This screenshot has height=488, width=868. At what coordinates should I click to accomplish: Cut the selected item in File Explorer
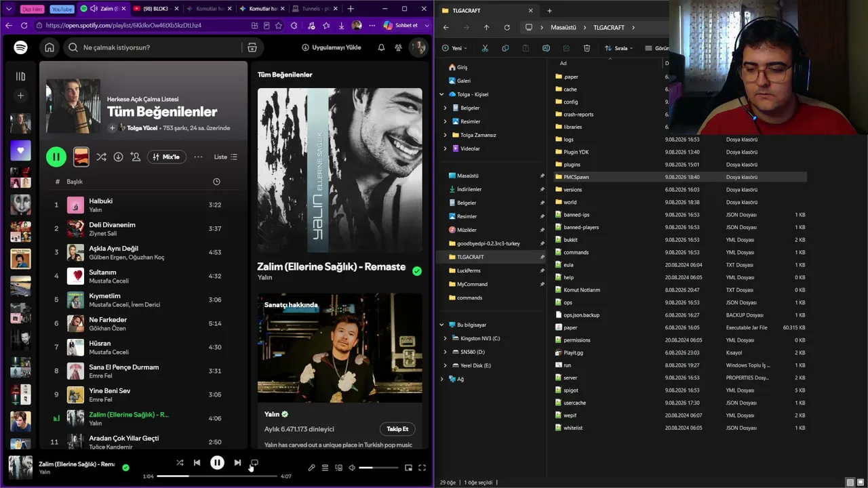click(485, 48)
